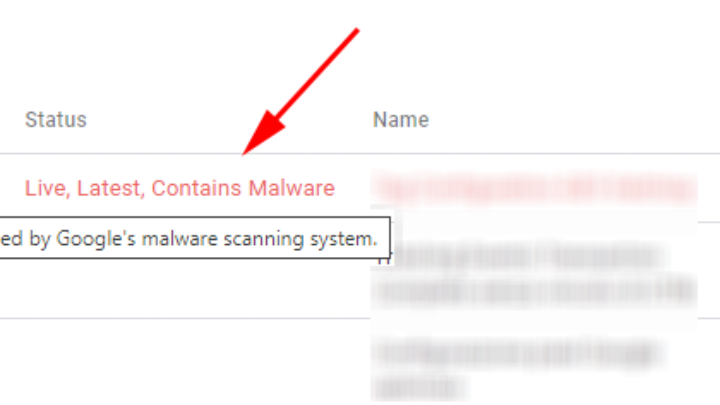Click "scanning system." at the tooltip end

pyautogui.click(x=300, y=239)
